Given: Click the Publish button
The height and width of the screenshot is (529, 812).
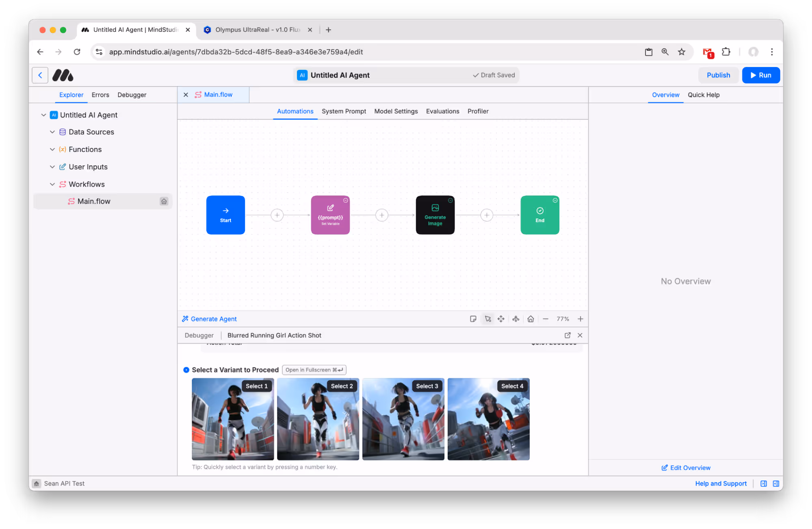Looking at the screenshot, I should tap(718, 75).
